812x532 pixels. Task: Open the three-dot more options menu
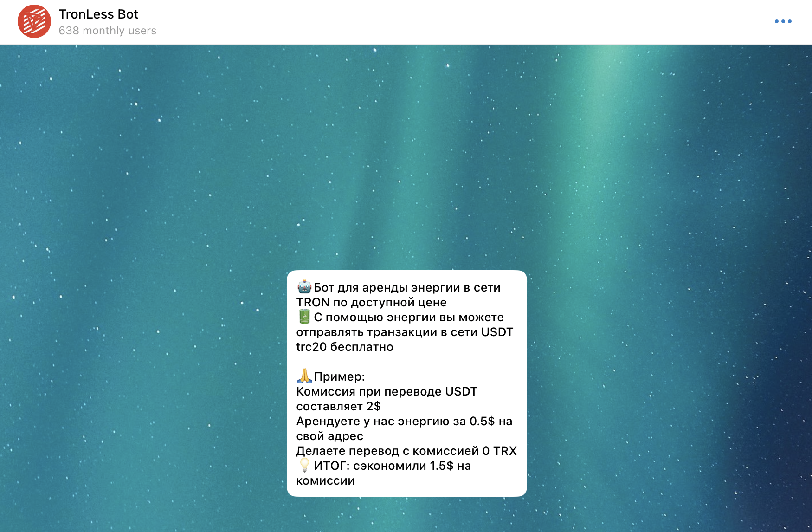click(783, 21)
